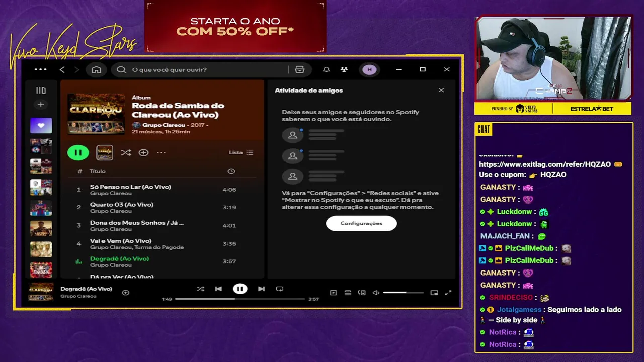Open the notifications bell
This screenshot has width=644, height=362.
click(326, 69)
